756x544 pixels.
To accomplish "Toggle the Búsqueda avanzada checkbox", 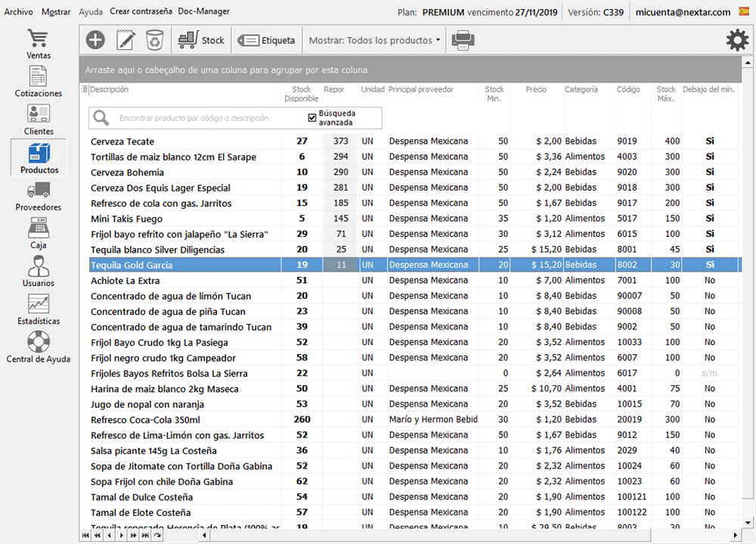I will 312,117.
